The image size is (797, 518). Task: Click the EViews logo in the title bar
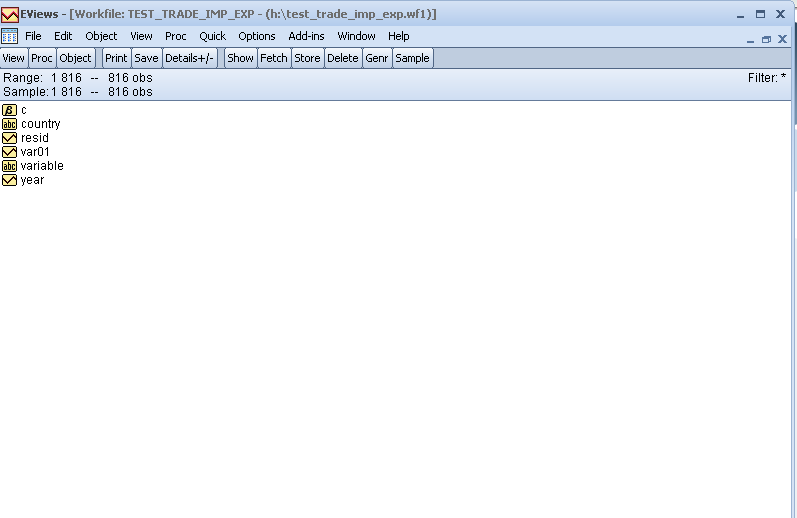tap(9, 14)
